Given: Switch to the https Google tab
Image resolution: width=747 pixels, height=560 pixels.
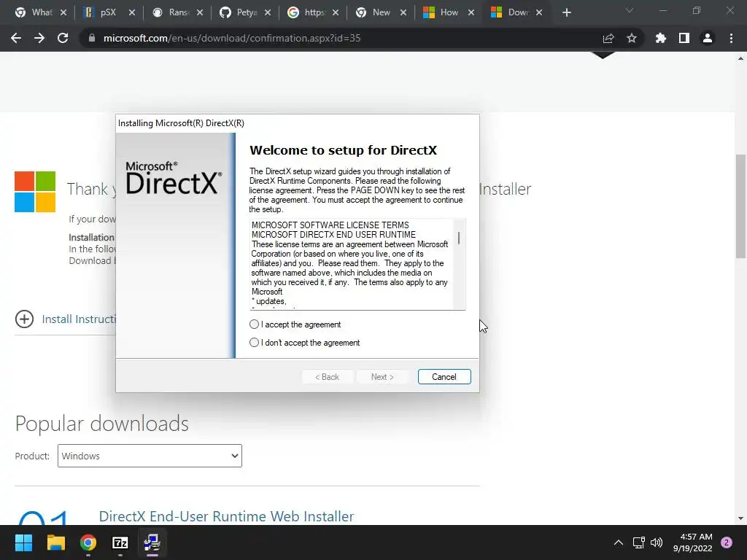Looking at the screenshot, I should (312, 12).
